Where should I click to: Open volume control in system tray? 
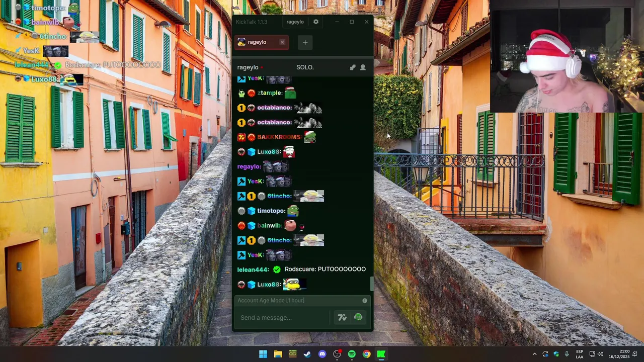600,354
